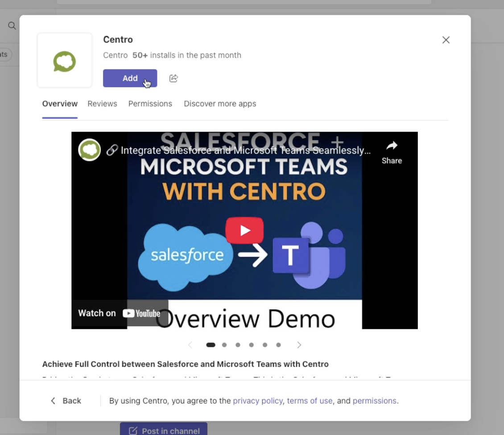The height and width of the screenshot is (435, 504).
Task: Go to Discover more apps tab
Action: [220, 104]
